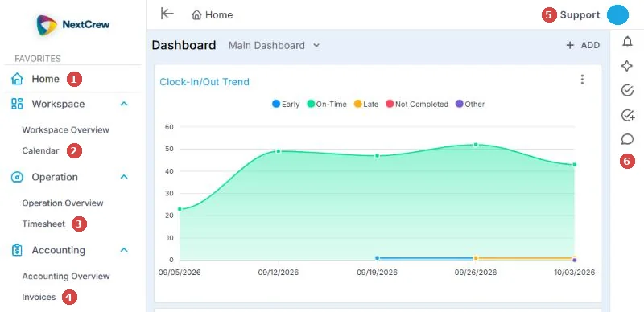The height and width of the screenshot is (312, 644).
Task: Open the Timesheet page
Action: tap(43, 224)
